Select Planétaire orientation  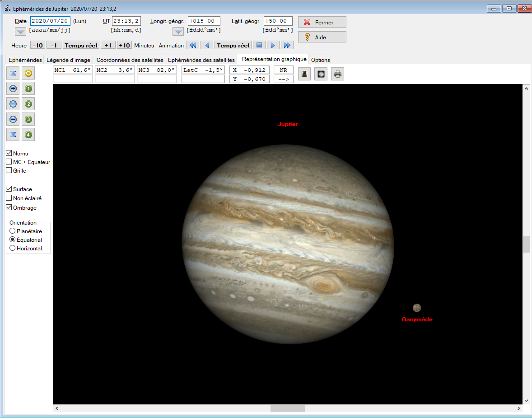(x=13, y=231)
